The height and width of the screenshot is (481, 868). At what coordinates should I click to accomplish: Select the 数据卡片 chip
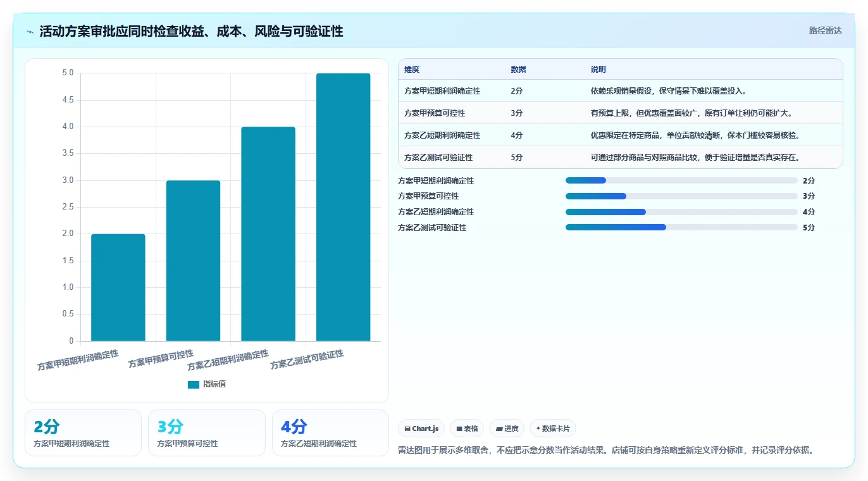click(x=553, y=428)
